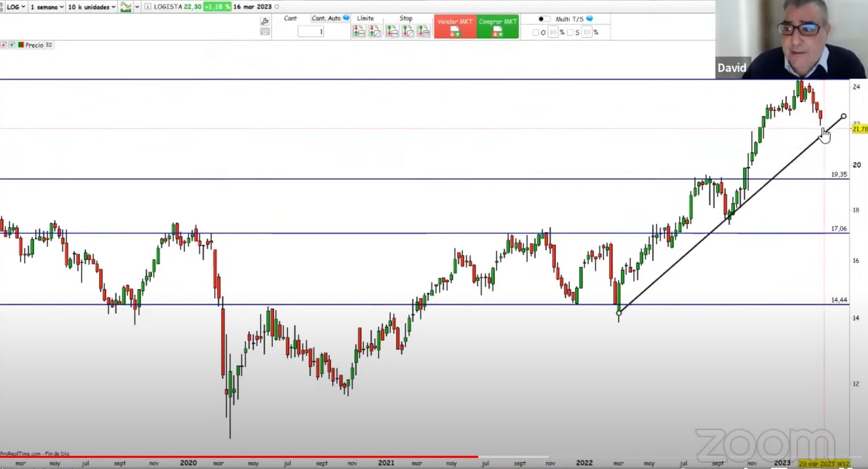The image size is (868, 469).
Task: Click the 2020 year label on time axis
Action: pos(188,463)
